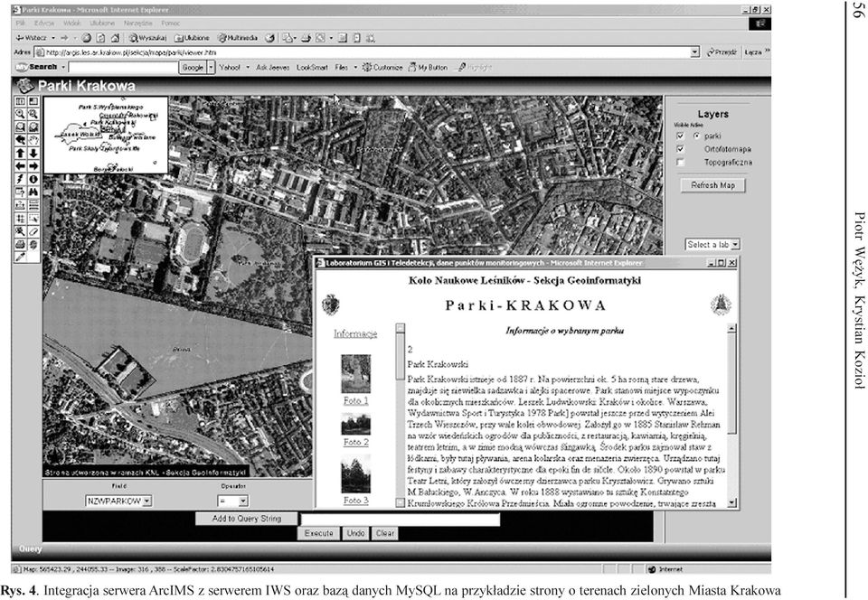Screen dimensions: 868x600
Task: Click the Foto 1 thumbnail image
Action: tap(355, 374)
